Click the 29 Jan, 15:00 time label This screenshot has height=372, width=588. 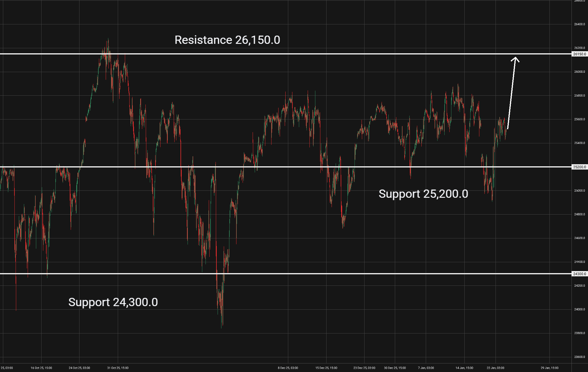549,368
